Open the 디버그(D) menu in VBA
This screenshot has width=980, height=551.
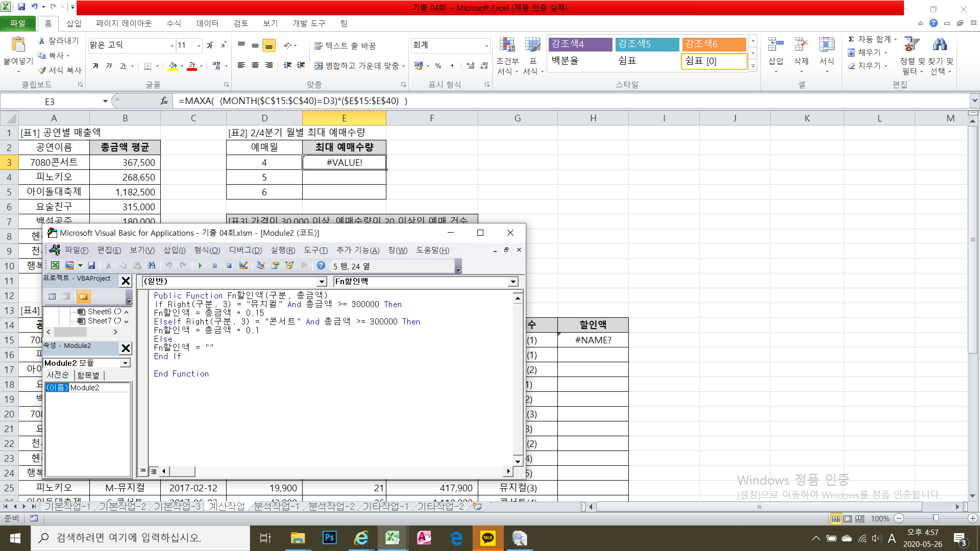pyautogui.click(x=245, y=250)
